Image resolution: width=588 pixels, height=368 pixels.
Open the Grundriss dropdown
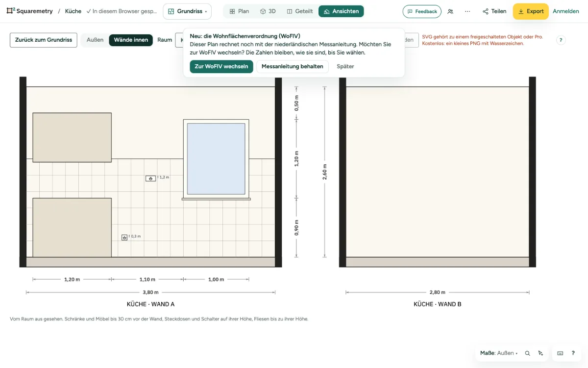(x=187, y=11)
